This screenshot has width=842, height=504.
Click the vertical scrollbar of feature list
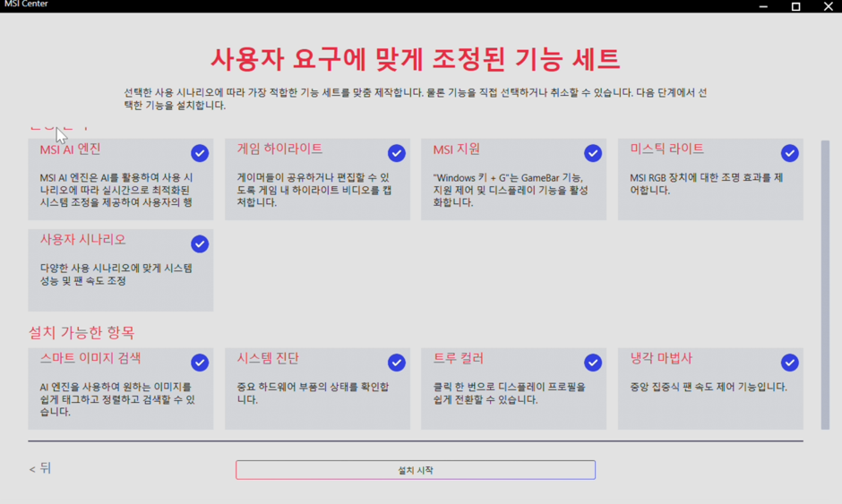(x=825, y=285)
